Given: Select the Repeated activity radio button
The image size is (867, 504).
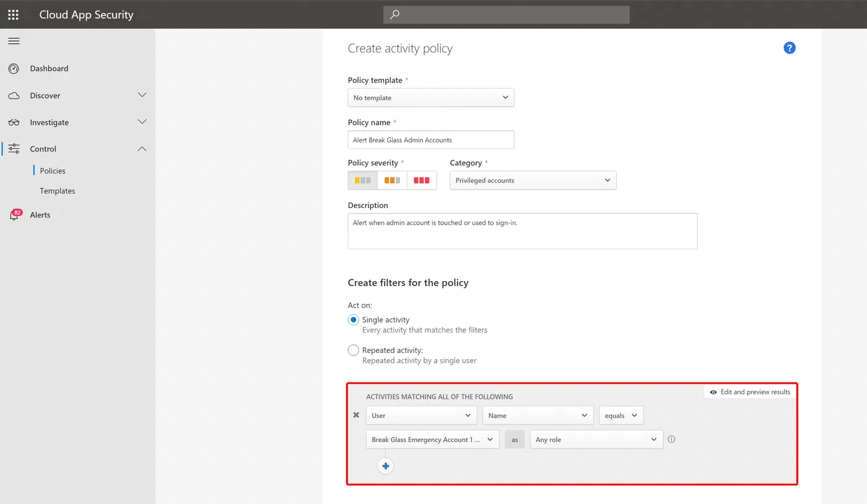Looking at the screenshot, I should coord(354,350).
